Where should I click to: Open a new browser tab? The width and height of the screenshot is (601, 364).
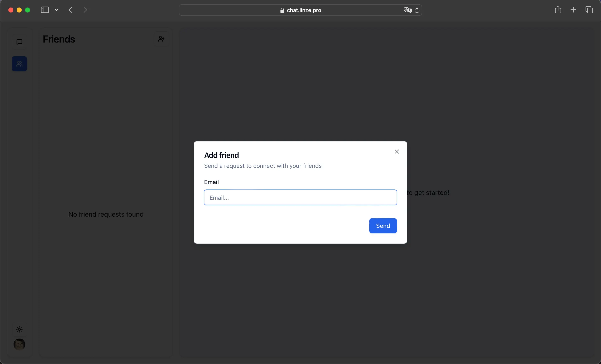pyautogui.click(x=573, y=10)
